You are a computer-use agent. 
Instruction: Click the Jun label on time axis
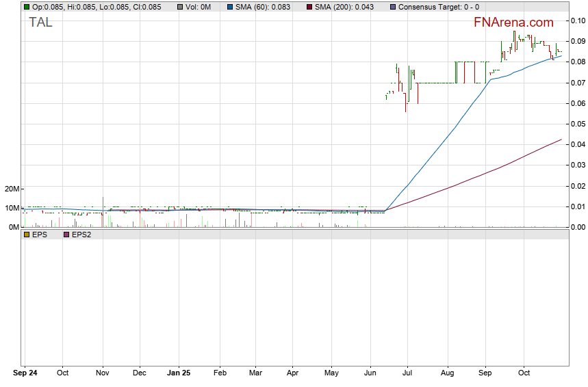pos(371,373)
